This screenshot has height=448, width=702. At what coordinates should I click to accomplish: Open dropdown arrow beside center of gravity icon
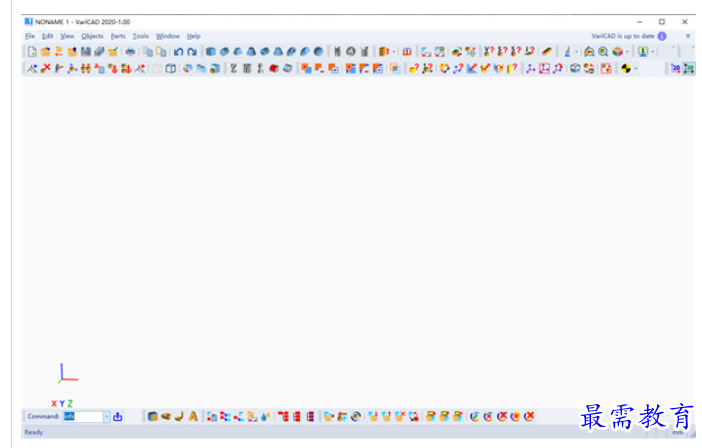pos(636,68)
